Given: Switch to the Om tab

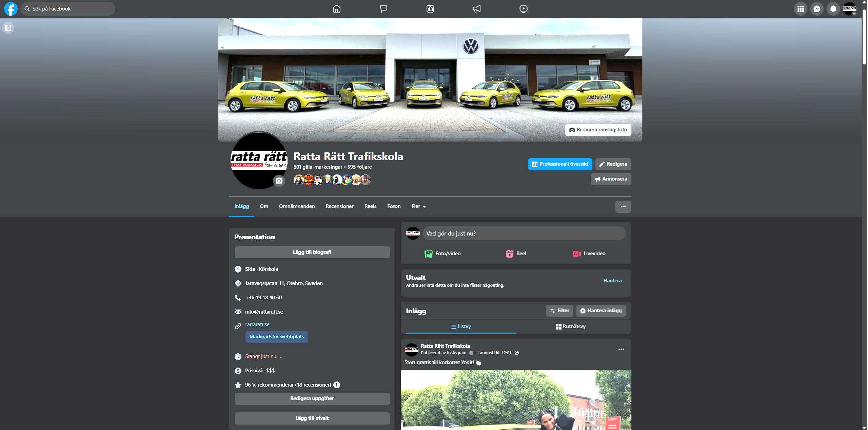Looking at the screenshot, I should pos(264,206).
